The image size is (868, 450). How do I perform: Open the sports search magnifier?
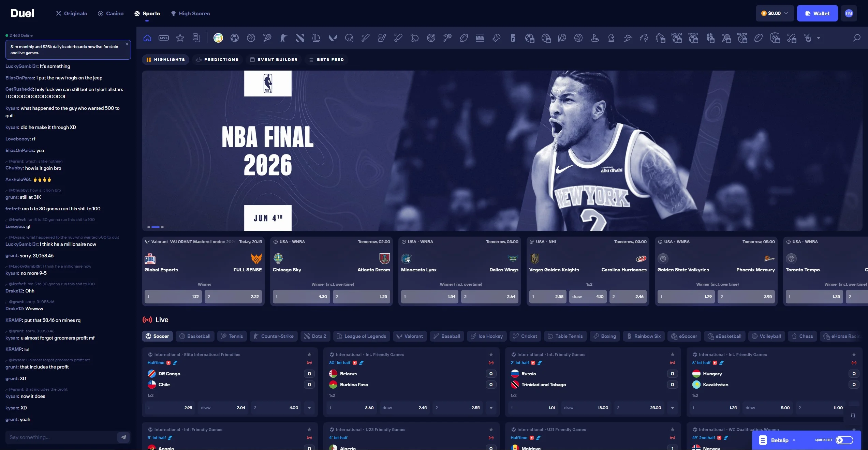pos(857,38)
